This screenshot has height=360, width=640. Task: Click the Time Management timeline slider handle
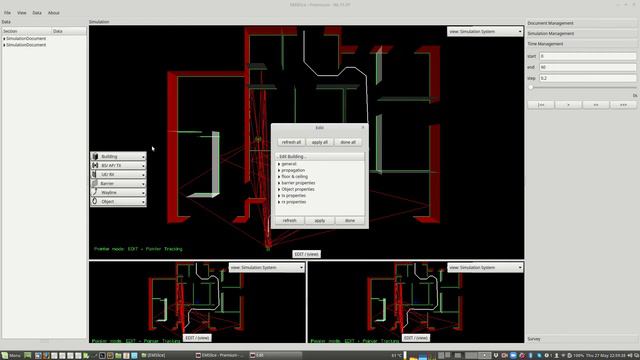(531, 87)
